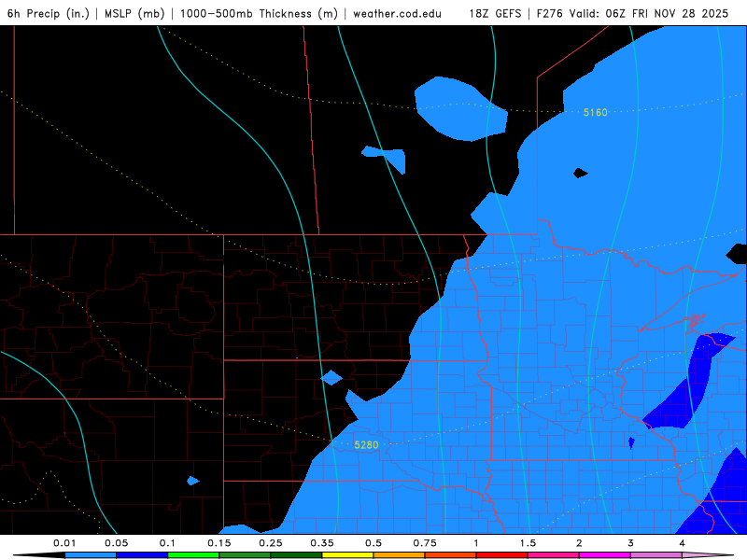Viewport: 747px width, 560px height.
Task: Click the '4' legend value
Action: pos(683,543)
